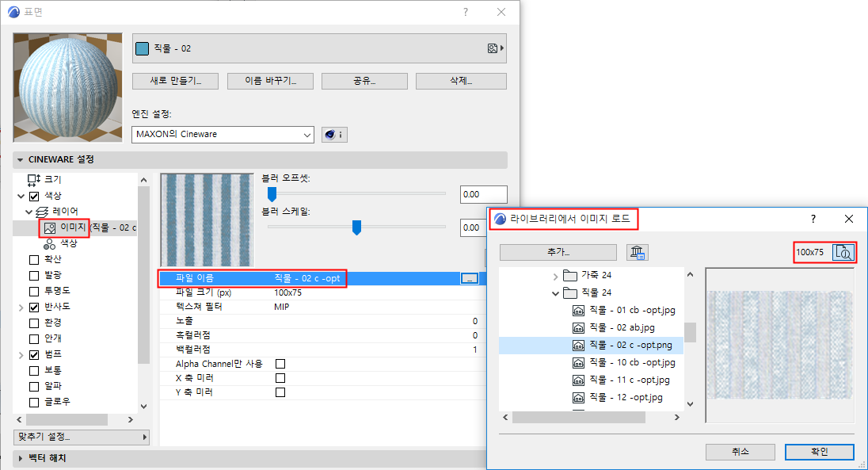
Task: Click the image preview magnifier icon
Action: click(x=843, y=252)
